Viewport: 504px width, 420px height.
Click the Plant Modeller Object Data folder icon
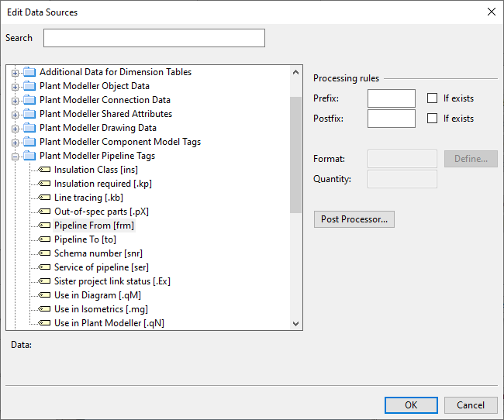[29, 86]
